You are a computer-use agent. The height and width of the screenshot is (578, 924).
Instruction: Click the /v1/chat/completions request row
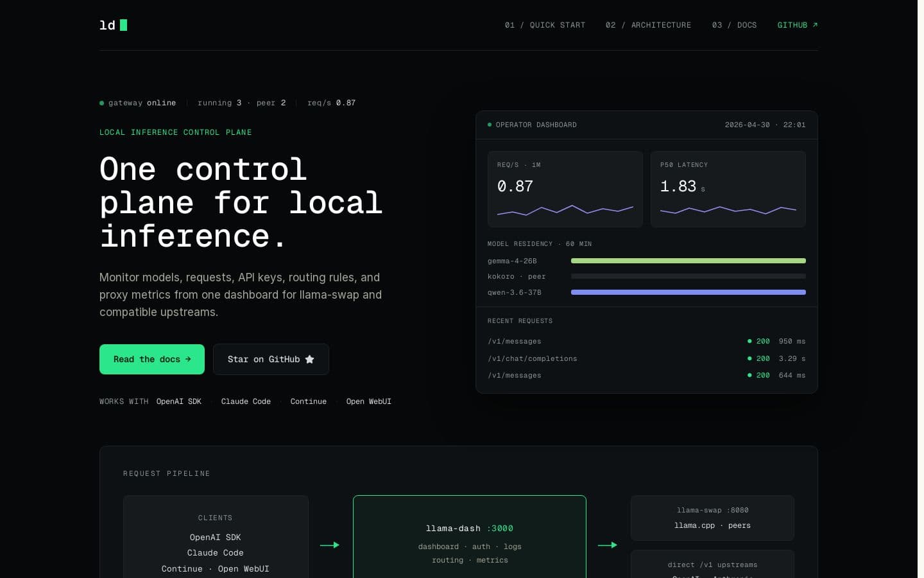(x=647, y=358)
